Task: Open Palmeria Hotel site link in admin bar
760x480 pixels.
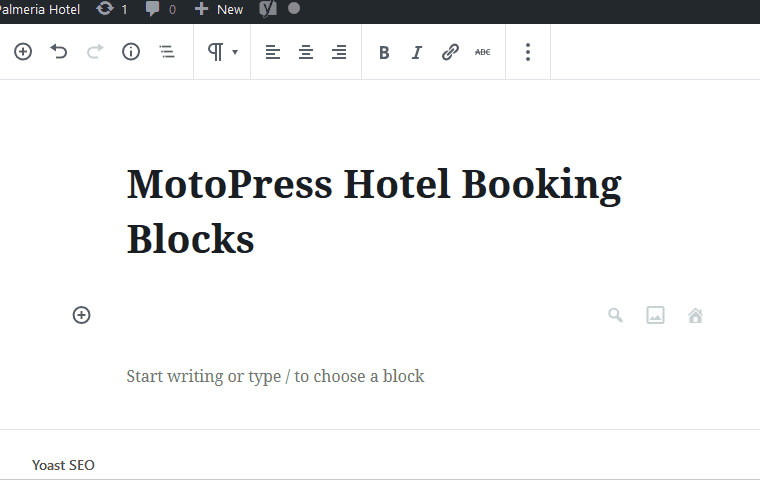Action: coord(40,9)
